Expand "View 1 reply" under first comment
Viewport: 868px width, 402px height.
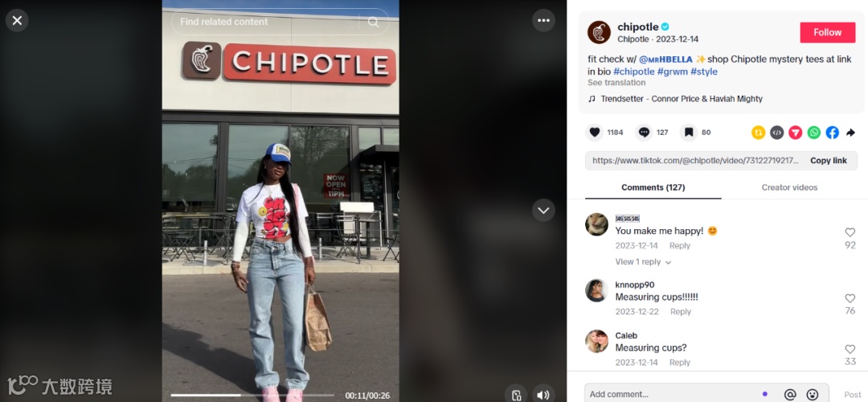643,262
